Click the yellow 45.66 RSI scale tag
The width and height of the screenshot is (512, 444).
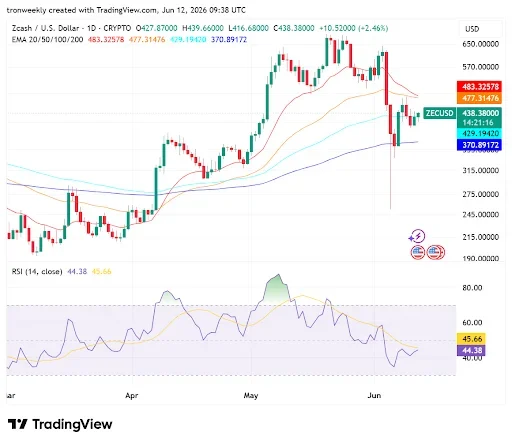pyautogui.click(x=471, y=339)
